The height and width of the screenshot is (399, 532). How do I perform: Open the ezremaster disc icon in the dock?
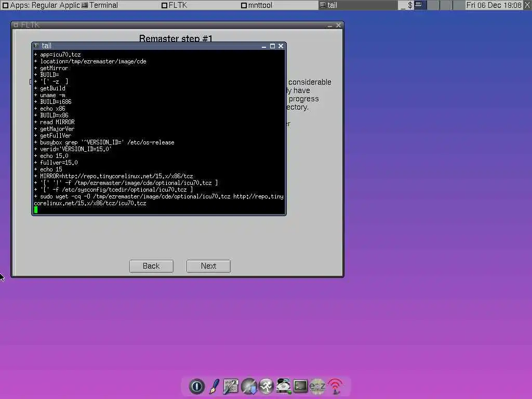(x=317, y=387)
